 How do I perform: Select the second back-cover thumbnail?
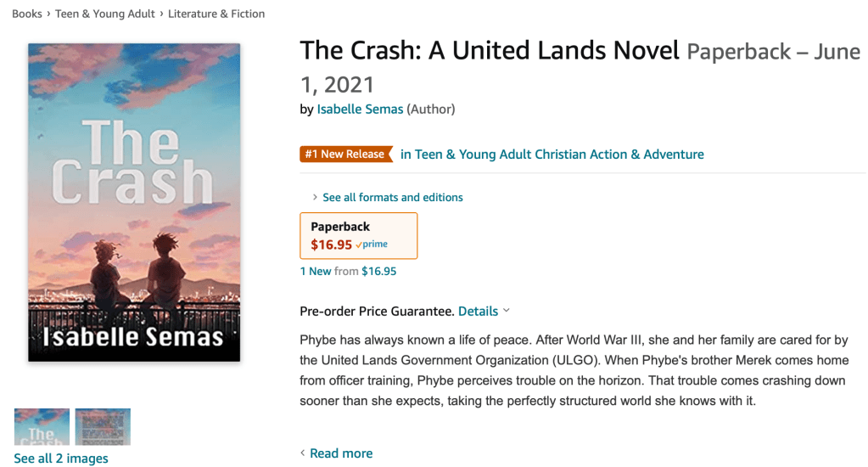pos(103,427)
